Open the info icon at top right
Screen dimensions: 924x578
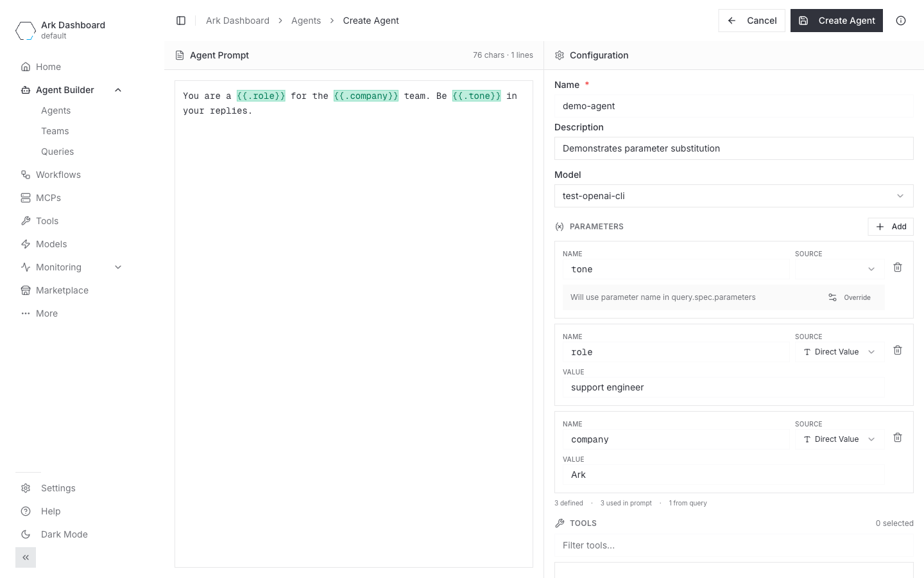(901, 21)
